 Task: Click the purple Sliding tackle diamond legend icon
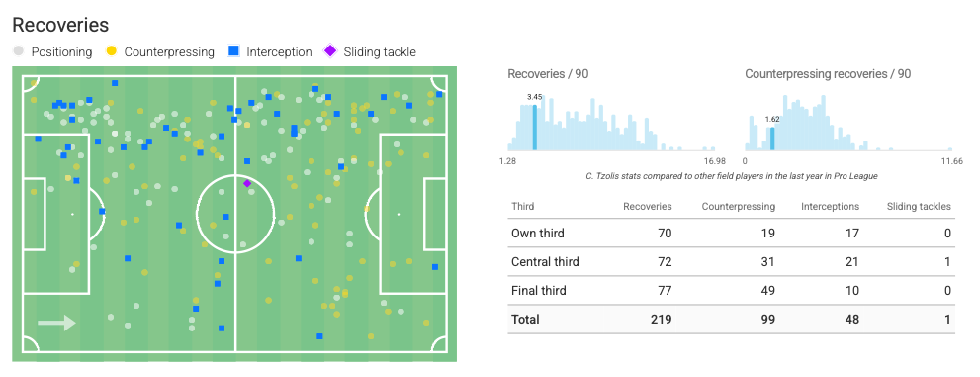click(x=330, y=51)
